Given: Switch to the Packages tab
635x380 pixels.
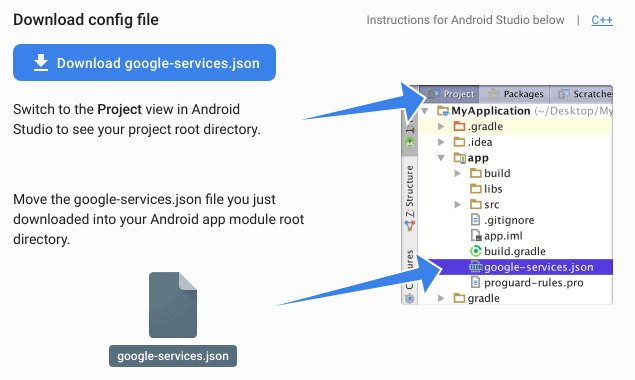Looking at the screenshot, I should [515, 94].
